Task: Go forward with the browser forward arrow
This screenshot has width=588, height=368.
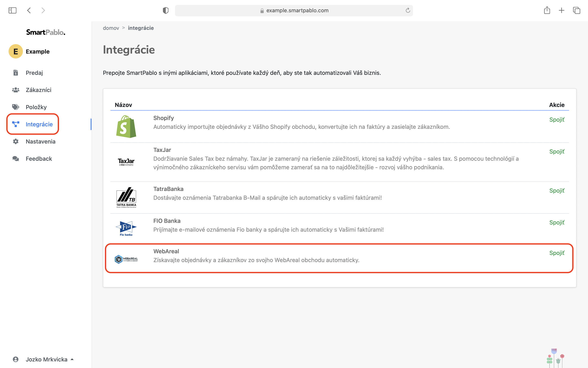Action: tap(43, 10)
